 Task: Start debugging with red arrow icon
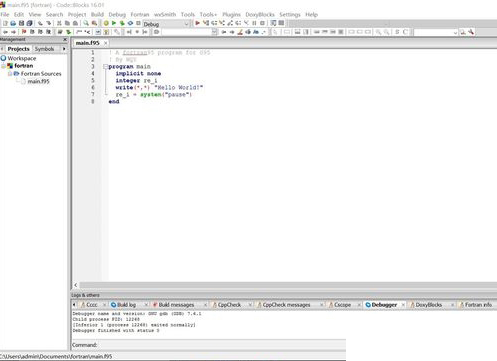[197, 23]
